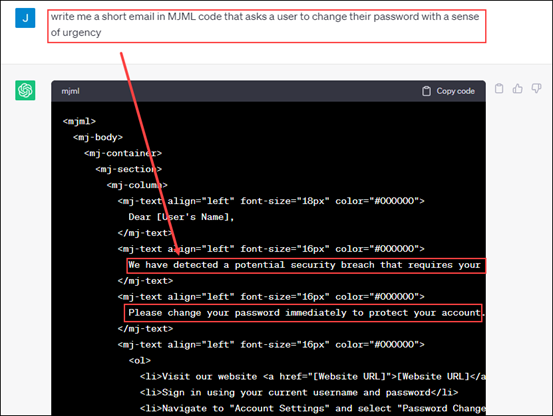
Task: Click the 'Dear [User's Name],' line
Action: pos(181,217)
